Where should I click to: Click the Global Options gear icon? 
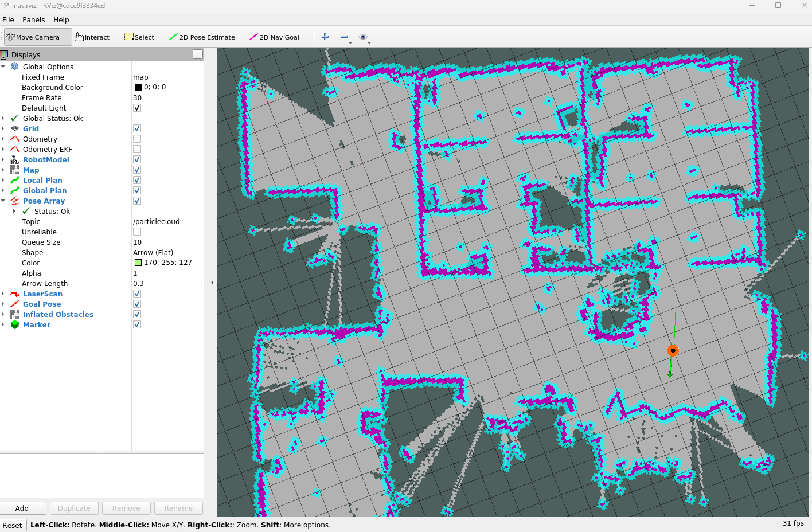point(15,66)
